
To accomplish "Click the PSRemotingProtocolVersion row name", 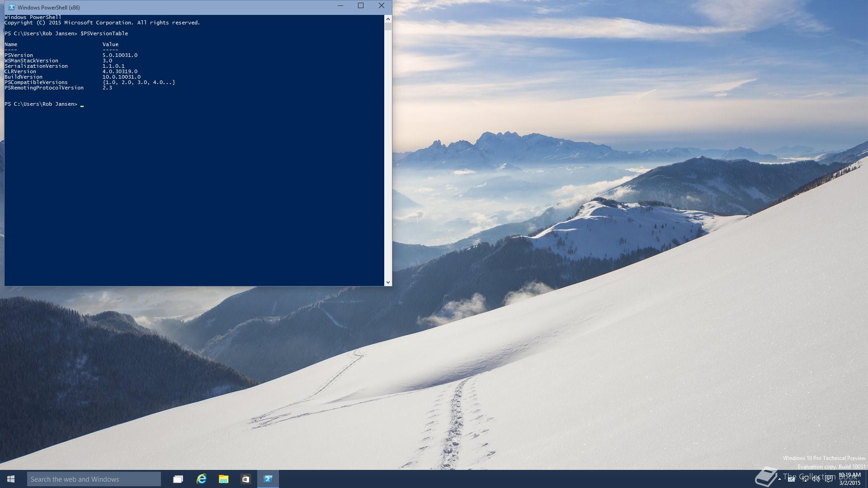I will tap(44, 88).
